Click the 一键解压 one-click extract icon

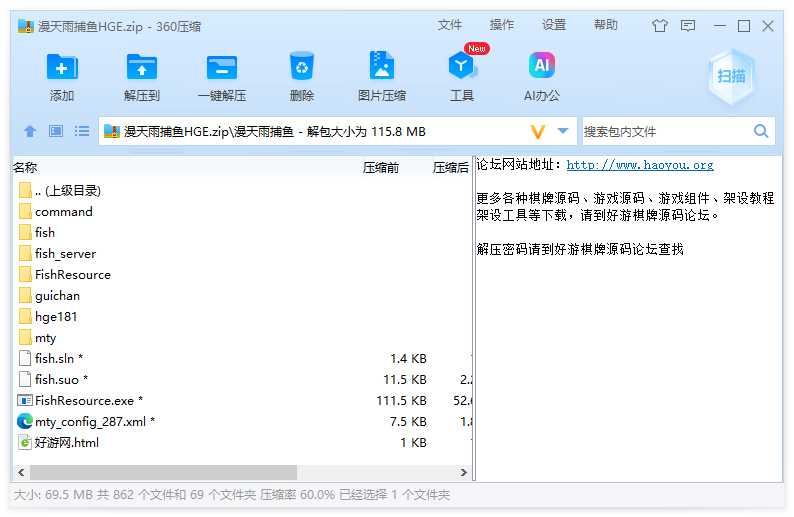222,67
